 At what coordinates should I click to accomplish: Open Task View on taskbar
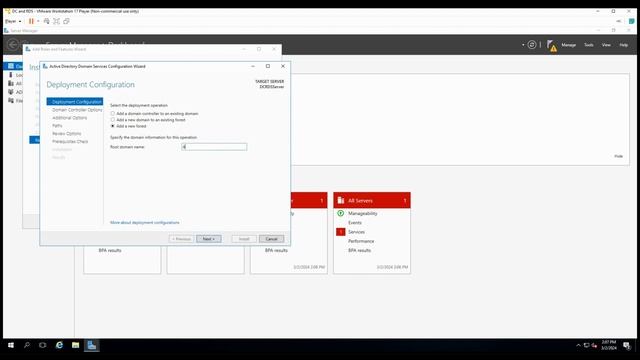click(42, 345)
